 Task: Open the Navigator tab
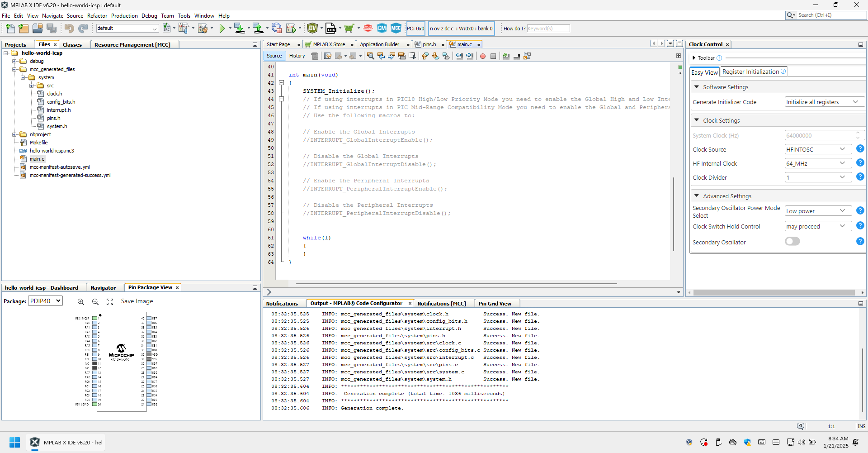coord(103,288)
